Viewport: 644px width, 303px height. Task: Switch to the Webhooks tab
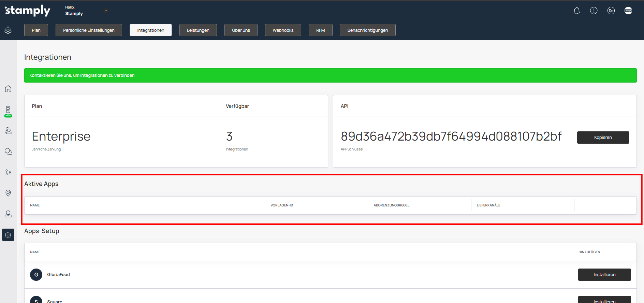click(283, 30)
